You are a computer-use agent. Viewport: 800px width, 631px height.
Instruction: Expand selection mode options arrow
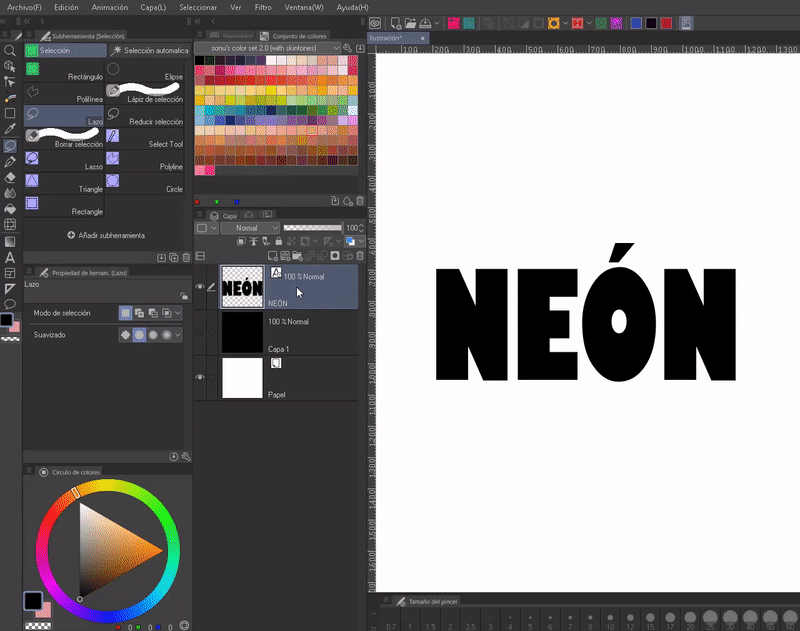178,313
